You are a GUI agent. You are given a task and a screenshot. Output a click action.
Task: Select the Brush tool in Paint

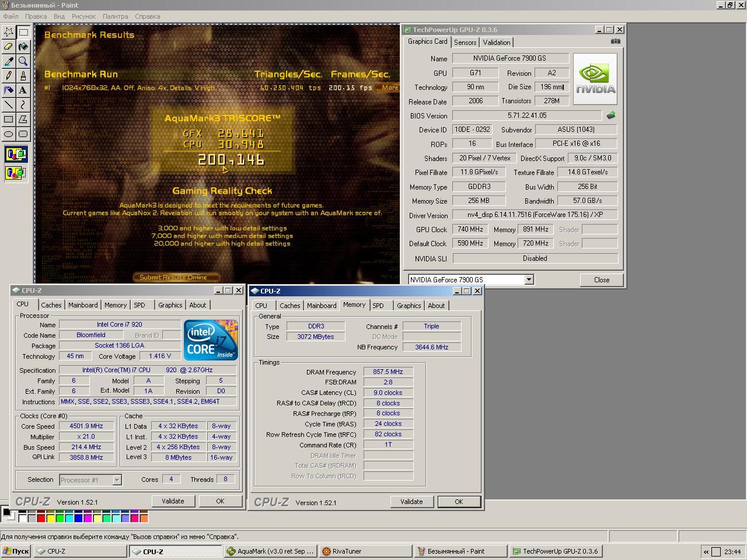click(x=23, y=76)
